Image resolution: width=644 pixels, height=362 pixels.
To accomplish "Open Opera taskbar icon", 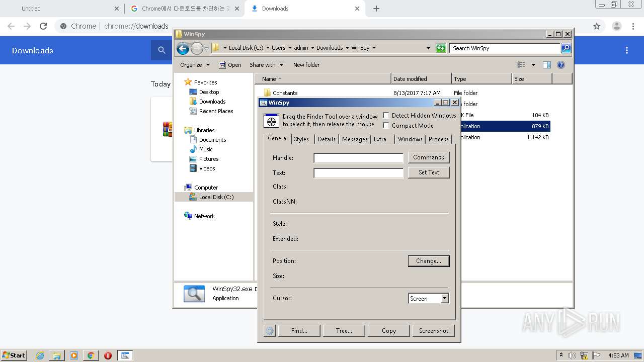I will point(108,355).
